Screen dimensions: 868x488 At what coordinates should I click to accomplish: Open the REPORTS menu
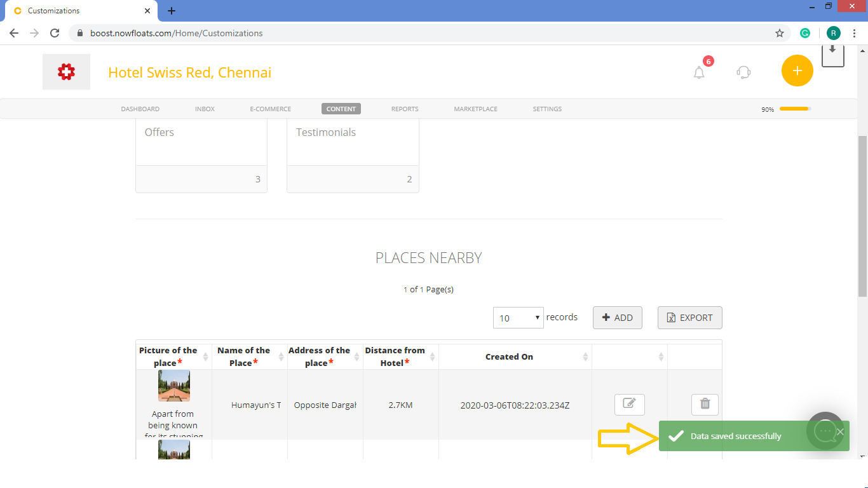point(405,109)
